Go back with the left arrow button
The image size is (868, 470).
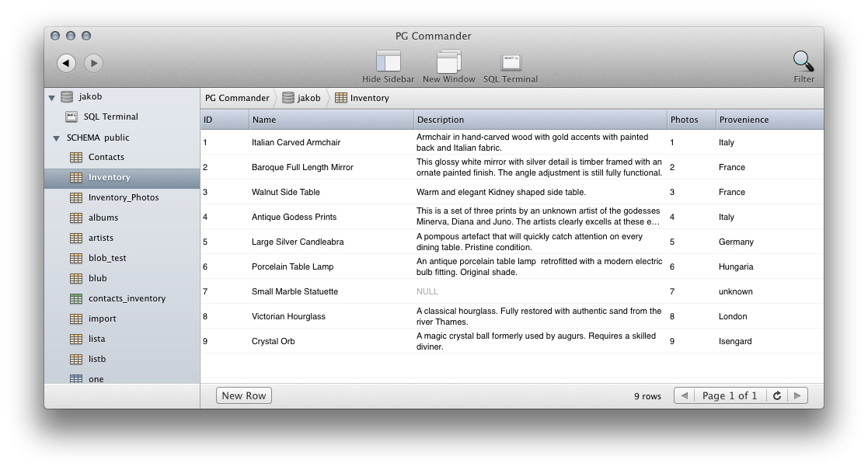[67, 63]
